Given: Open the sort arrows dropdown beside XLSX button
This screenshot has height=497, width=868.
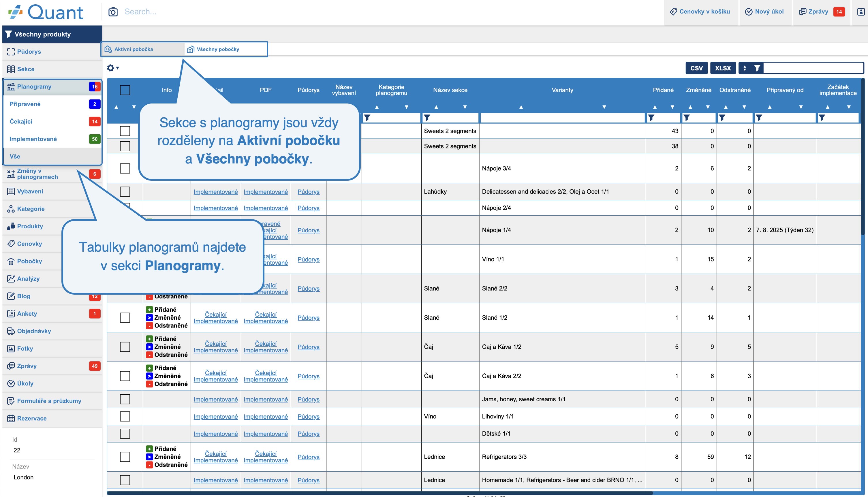Looking at the screenshot, I should [x=745, y=68].
